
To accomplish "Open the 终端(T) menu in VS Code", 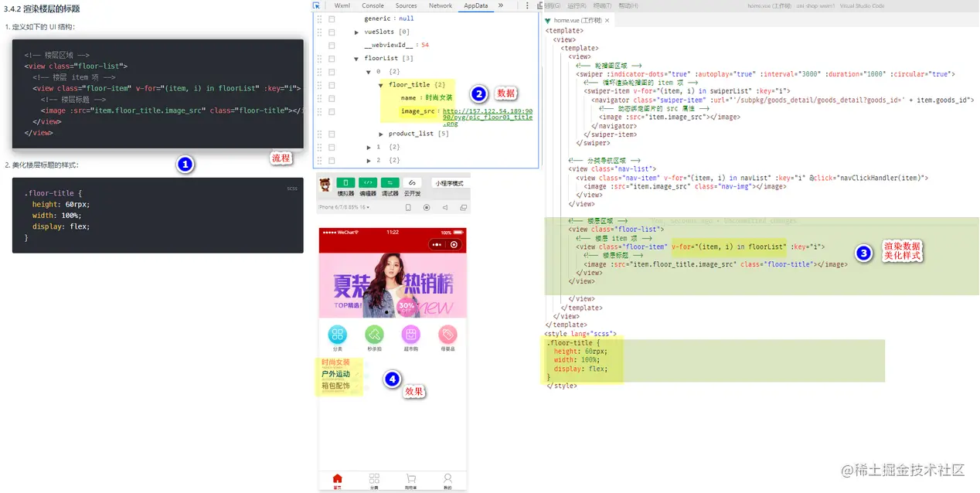I will click(602, 5).
